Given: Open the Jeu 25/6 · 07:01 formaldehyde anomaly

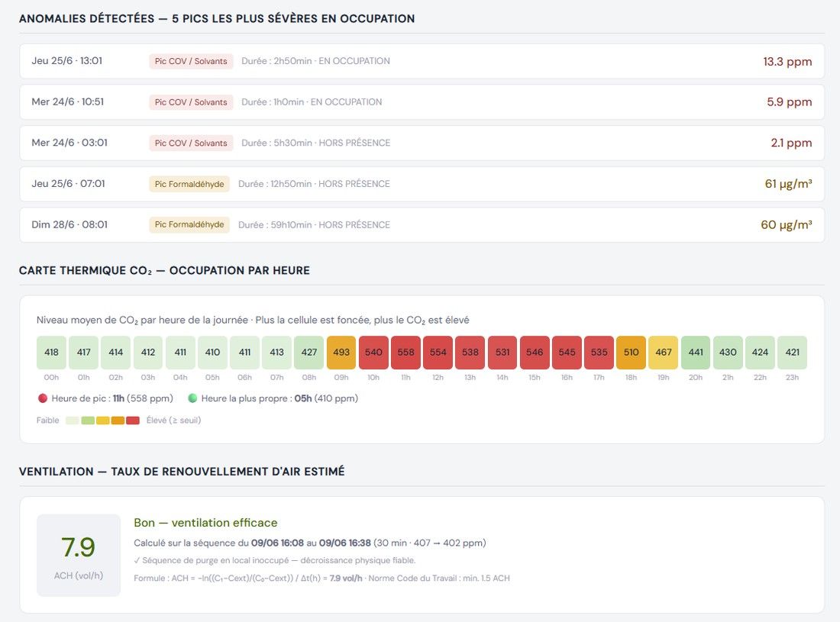Looking at the screenshot, I should [422, 184].
